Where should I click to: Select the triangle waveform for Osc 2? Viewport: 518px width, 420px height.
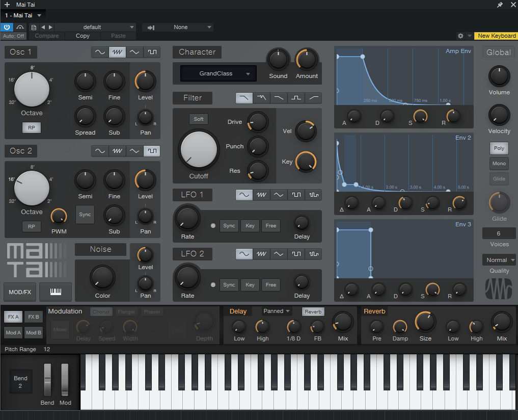(134, 151)
